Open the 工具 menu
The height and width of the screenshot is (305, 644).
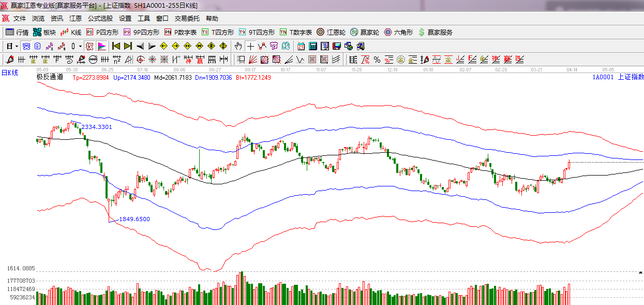tap(144, 18)
